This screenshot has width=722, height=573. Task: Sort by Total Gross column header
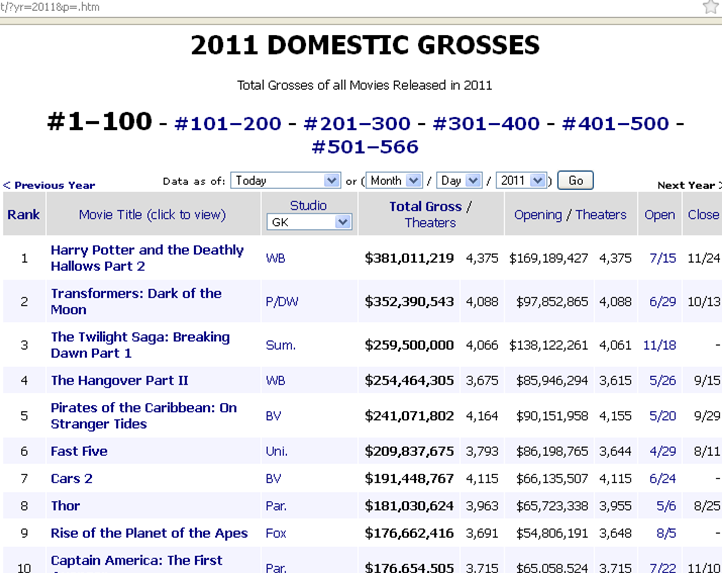click(x=425, y=206)
